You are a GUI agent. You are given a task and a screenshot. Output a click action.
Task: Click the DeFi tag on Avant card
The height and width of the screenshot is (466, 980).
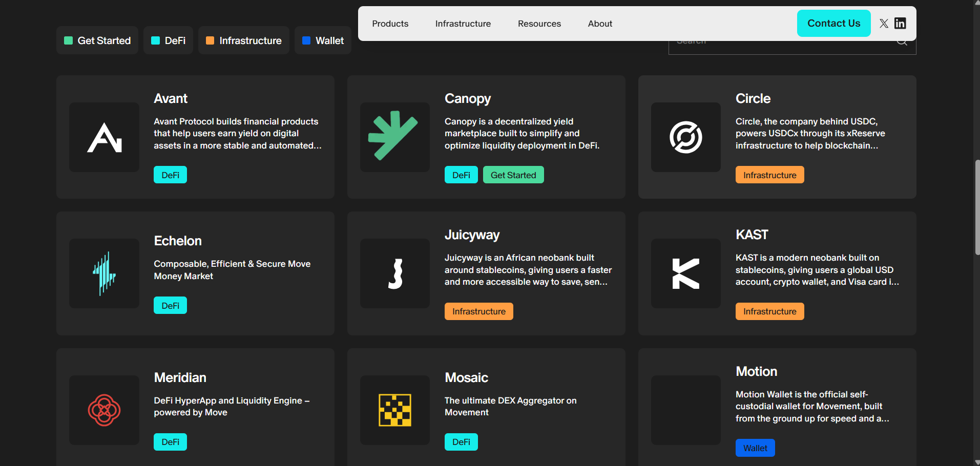[170, 175]
